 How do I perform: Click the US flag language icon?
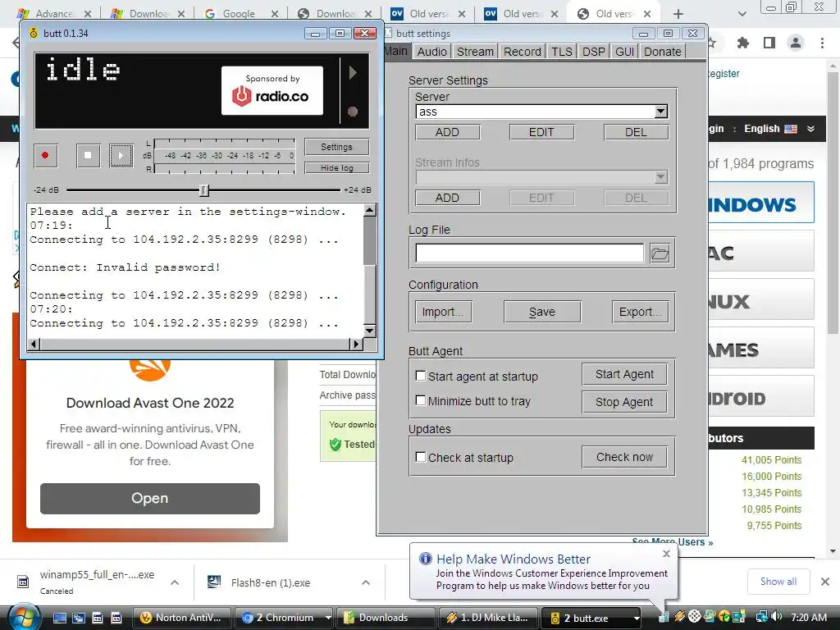[791, 129]
